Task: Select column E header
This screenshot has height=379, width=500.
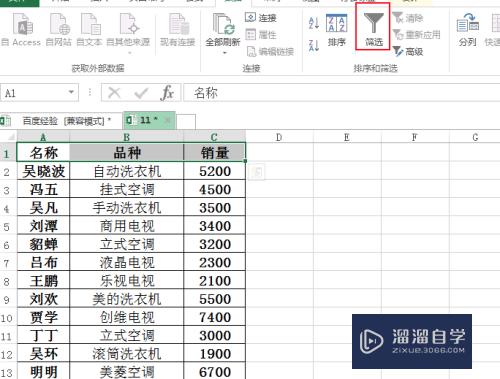Action: click(347, 137)
